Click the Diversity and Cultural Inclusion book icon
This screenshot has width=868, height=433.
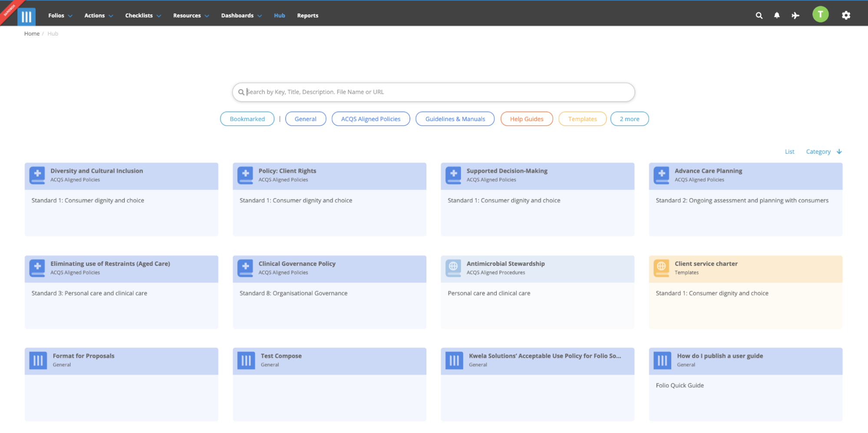(37, 175)
